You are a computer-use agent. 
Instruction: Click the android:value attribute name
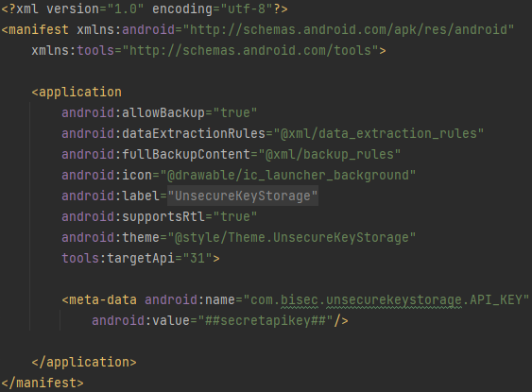[x=141, y=320]
